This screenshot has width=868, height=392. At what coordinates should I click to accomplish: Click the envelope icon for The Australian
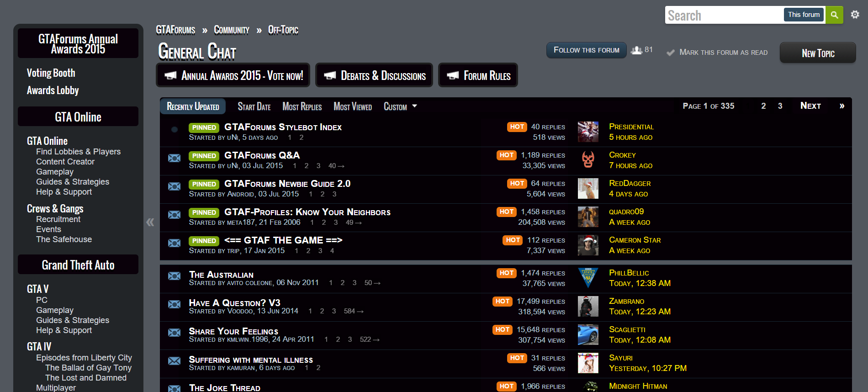click(174, 276)
